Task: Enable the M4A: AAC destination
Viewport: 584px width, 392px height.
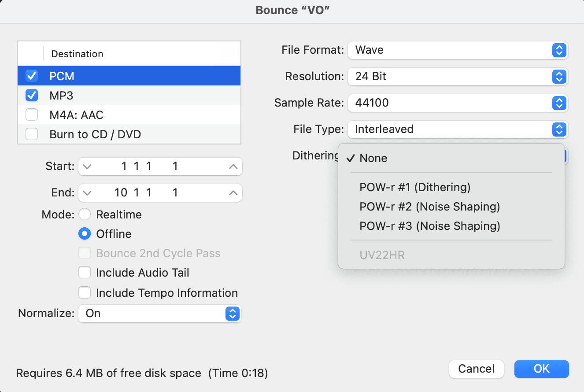Action: [31, 115]
